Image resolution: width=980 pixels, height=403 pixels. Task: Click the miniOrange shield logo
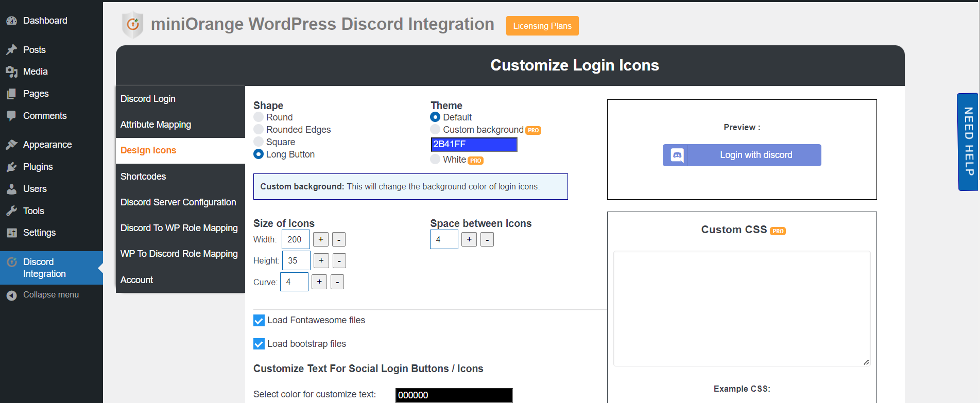(132, 24)
